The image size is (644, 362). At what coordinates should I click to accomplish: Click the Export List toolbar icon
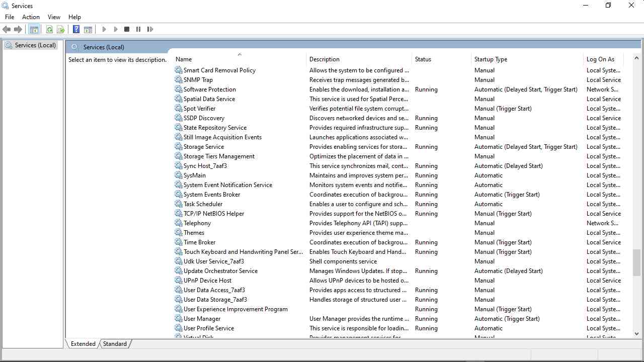coord(61,30)
